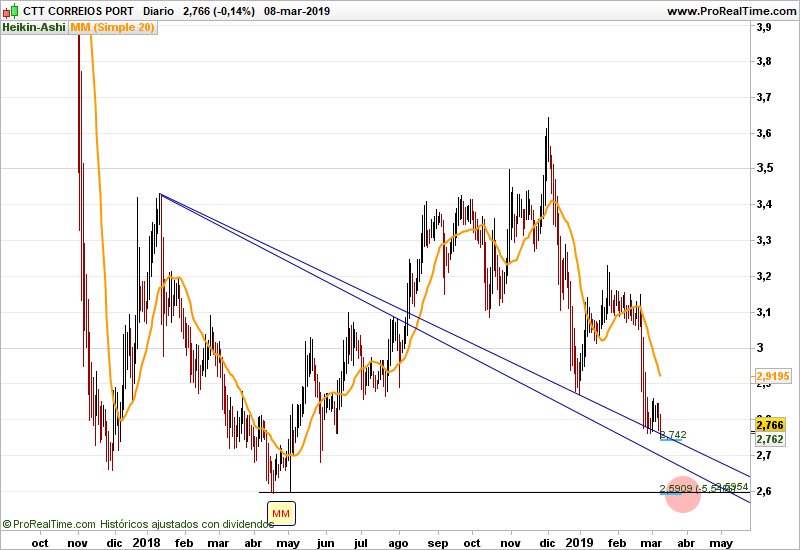Click the ProRealTime.com copyright text at bottom
Image resolution: width=800 pixels, height=550 pixels.
pyautogui.click(x=49, y=524)
